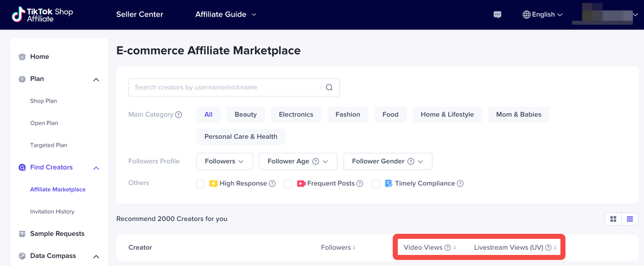644x266 pixels.
Task: Open Seller Center link
Action: (x=140, y=15)
